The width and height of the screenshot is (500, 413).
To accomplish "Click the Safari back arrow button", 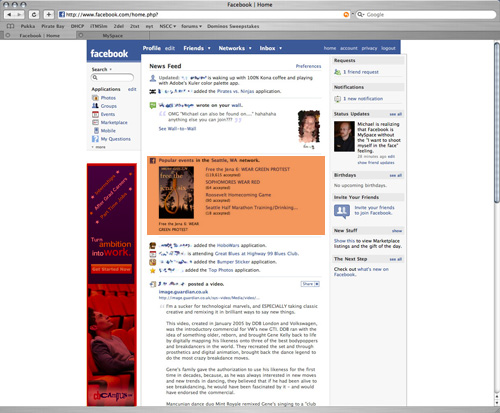I will tap(9, 14).
